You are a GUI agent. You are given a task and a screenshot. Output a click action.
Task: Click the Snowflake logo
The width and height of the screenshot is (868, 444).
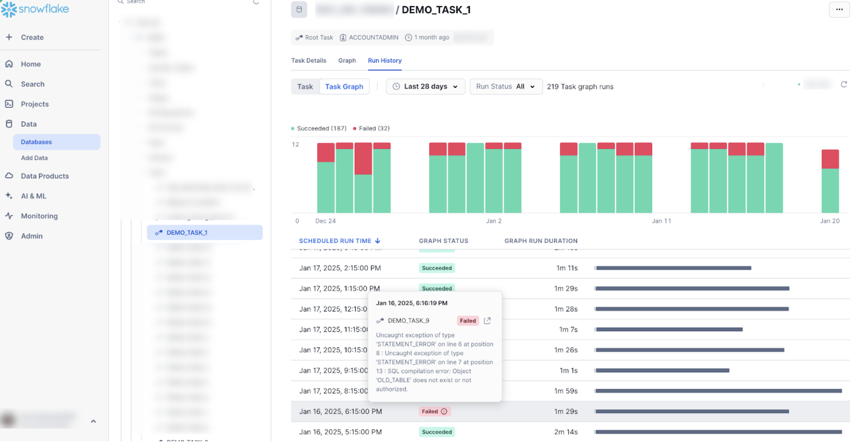click(35, 9)
